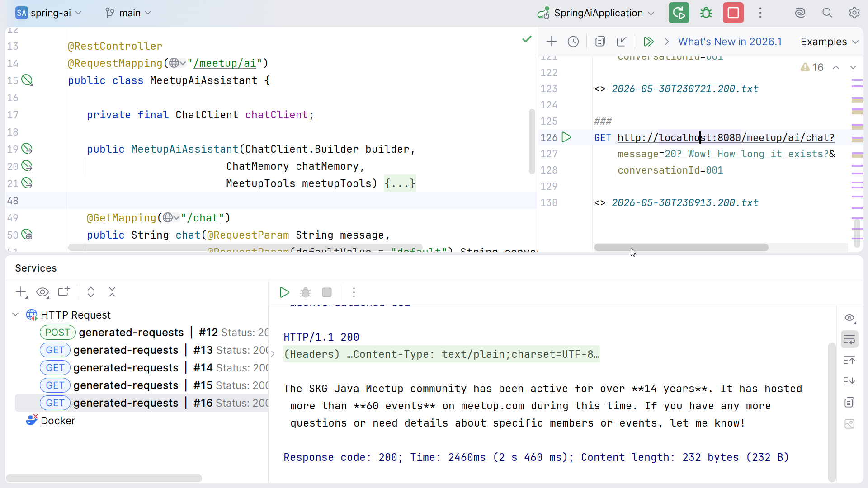
Task: Expand all services tree nodes
Action: pyautogui.click(x=91, y=292)
